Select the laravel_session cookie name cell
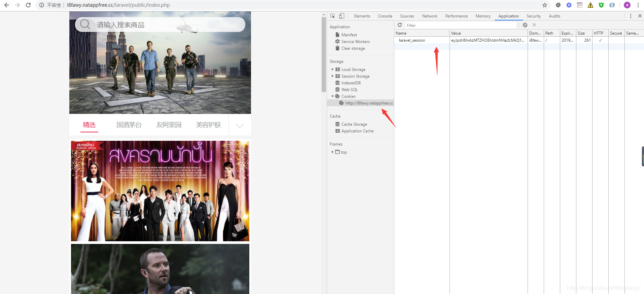 pyautogui.click(x=422, y=40)
